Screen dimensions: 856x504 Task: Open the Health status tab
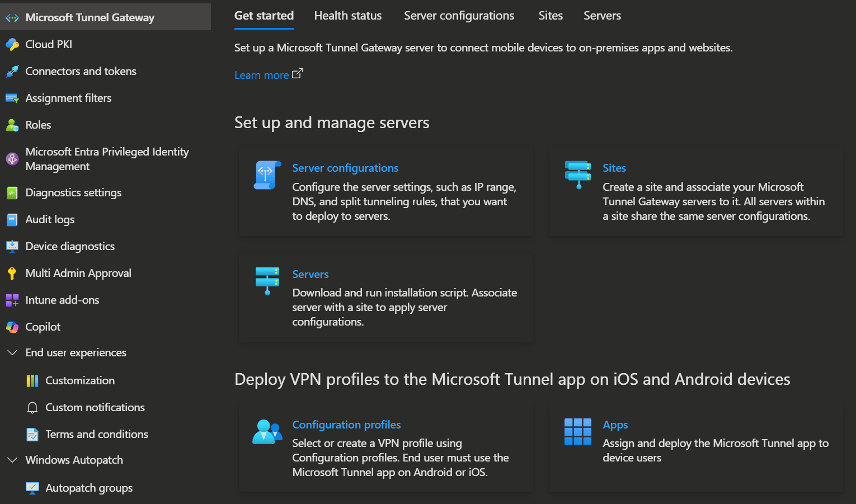pos(348,16)
